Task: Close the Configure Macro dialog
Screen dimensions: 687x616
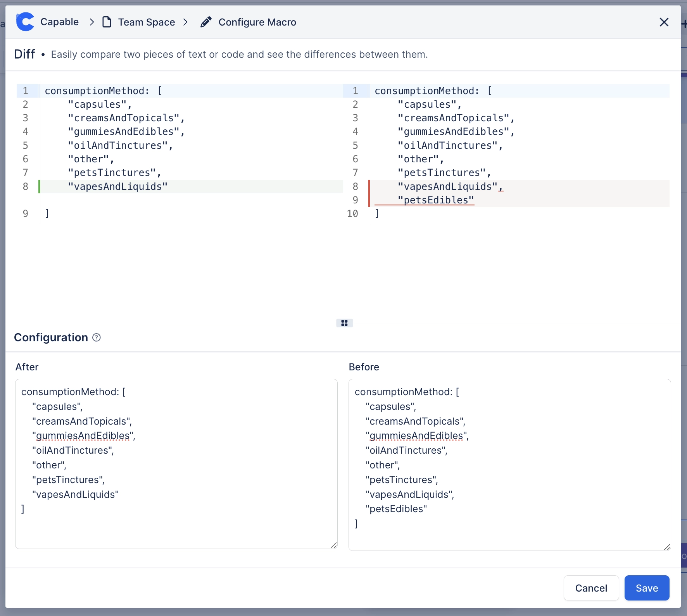Action: pos(664,22)
